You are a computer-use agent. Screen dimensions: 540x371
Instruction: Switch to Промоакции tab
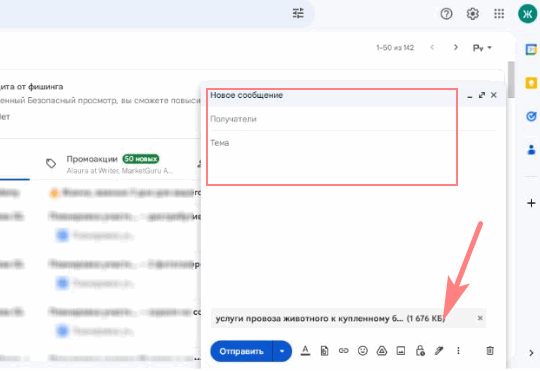point(110,164)
